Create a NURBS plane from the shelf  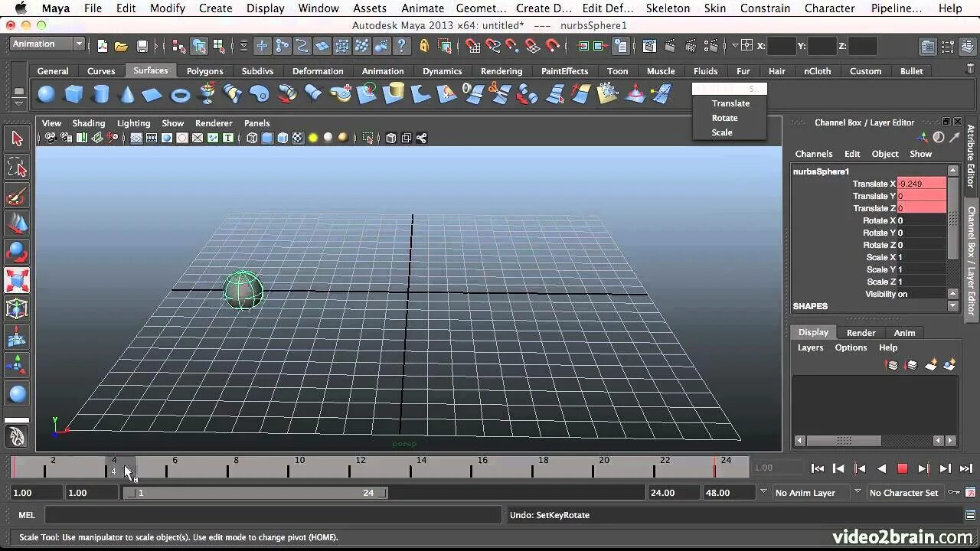tap(153, 94)
